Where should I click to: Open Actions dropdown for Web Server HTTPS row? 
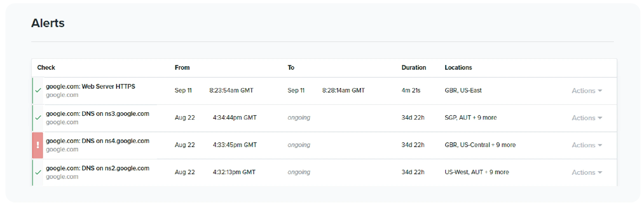click(x=587, y=91)
